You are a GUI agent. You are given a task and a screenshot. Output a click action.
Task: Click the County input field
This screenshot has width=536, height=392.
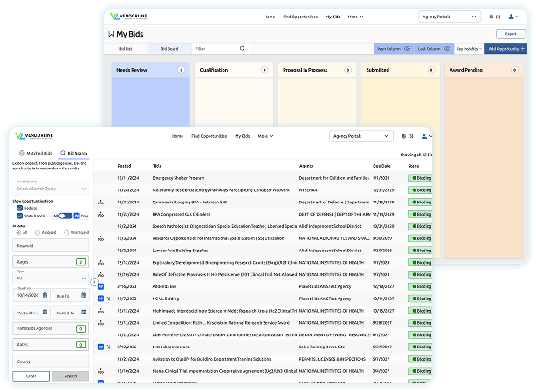51,361
